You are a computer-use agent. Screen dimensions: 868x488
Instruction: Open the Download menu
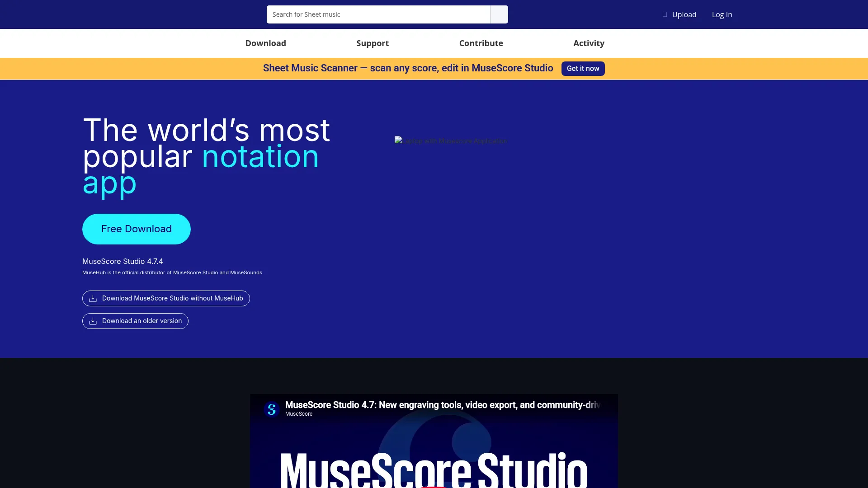pos(266,43)
